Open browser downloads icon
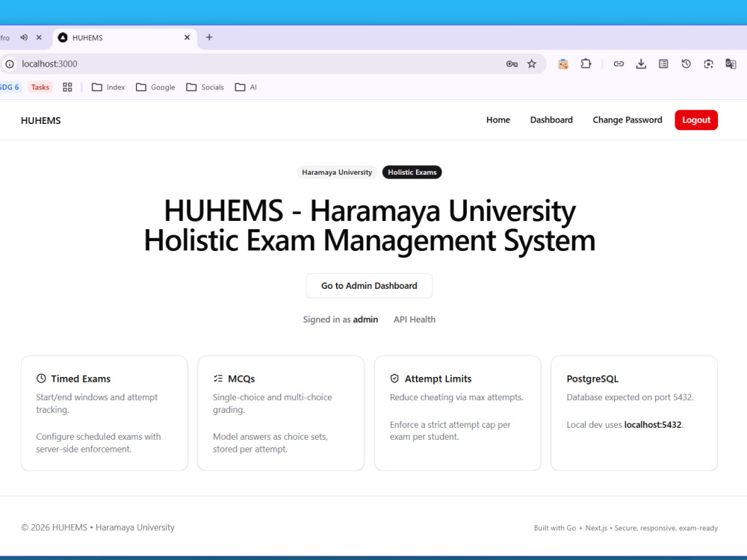The height and width of the screenshot is (560, 747). tap(641, 63)
